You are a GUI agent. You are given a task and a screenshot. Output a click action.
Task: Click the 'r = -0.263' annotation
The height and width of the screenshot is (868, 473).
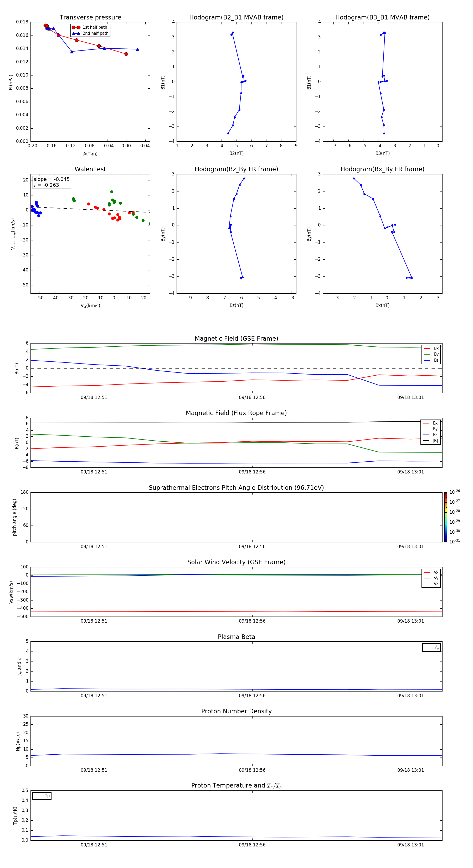47,185
